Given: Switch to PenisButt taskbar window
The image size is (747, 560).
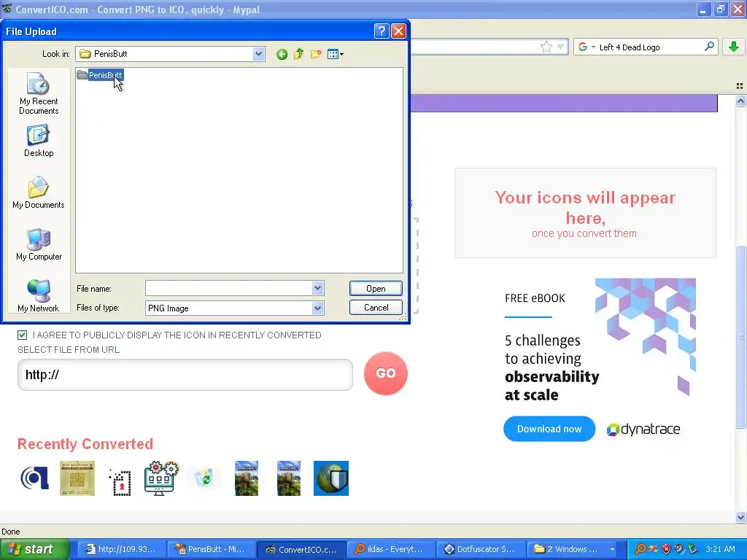Looking at the screenshot, I should [x=212, y=549].
